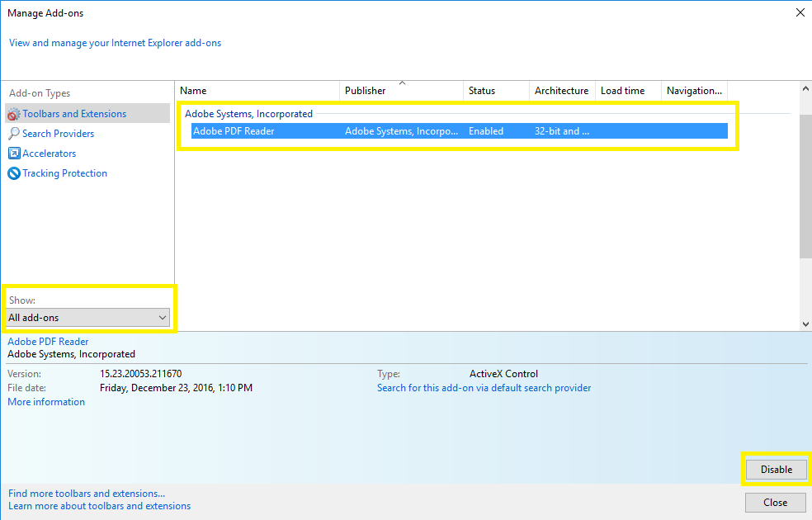Click the file date Friday, December 23, 2016
This screenshot has width=812, height=520.
pos(176,387)
